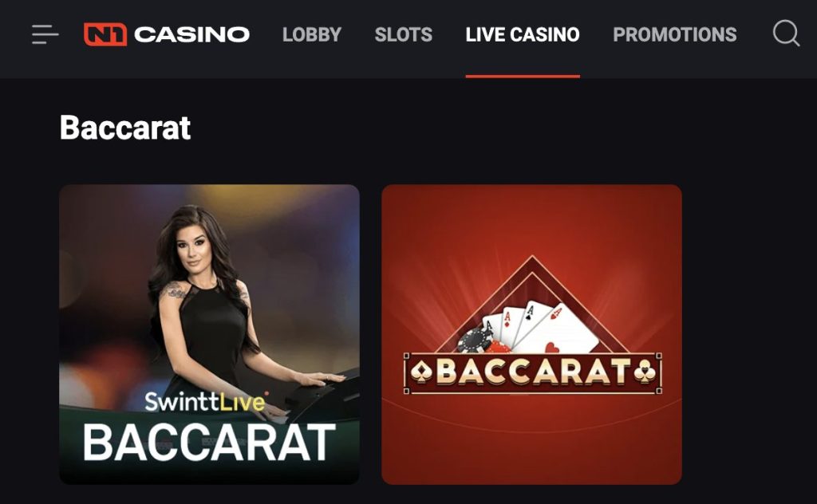Click the gold BACCARAT banner on the red tile
The image size is (817, 504).
click(x=532, y=372)
